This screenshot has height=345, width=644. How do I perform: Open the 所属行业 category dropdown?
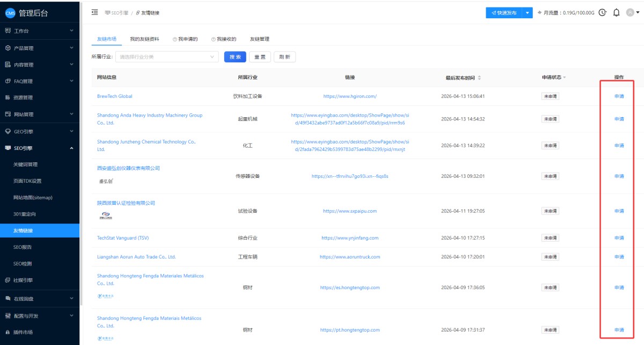tap(167, 57)
